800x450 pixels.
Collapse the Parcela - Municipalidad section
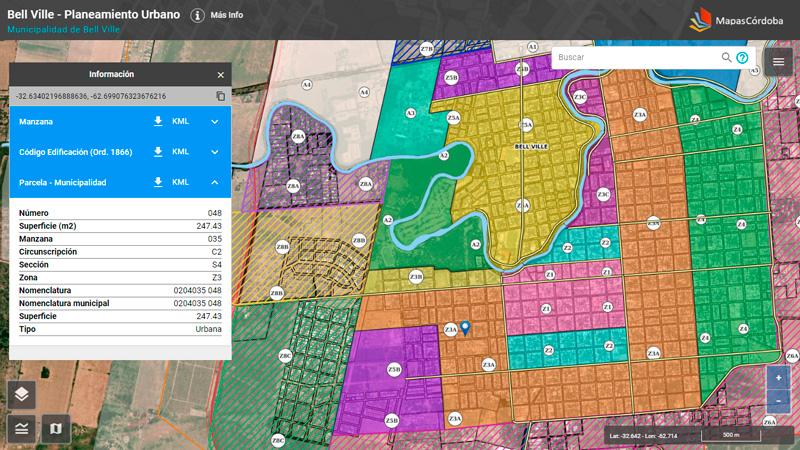[x=214, y=182]
